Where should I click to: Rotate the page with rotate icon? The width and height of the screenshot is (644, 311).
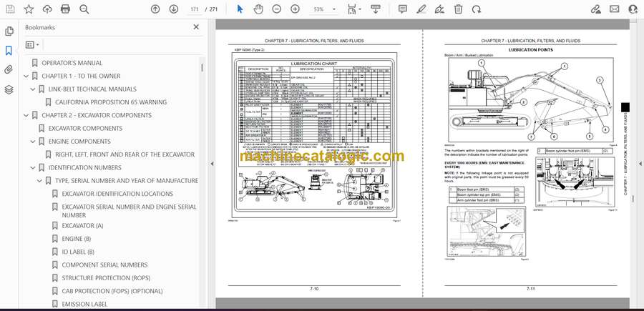pos(477,9)
